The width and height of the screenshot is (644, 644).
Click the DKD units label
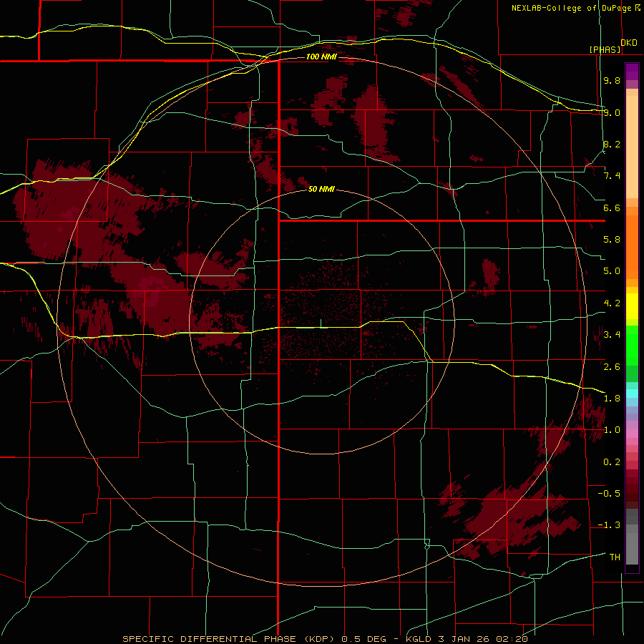(x=629, y=43)
